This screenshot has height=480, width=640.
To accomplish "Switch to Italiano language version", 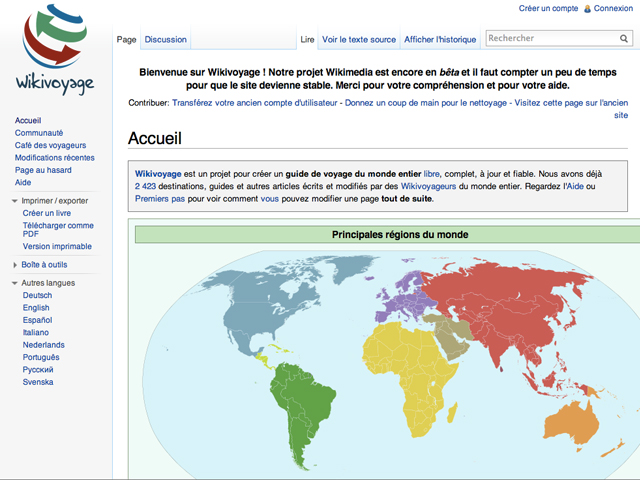I will click(x=36, y=333).
